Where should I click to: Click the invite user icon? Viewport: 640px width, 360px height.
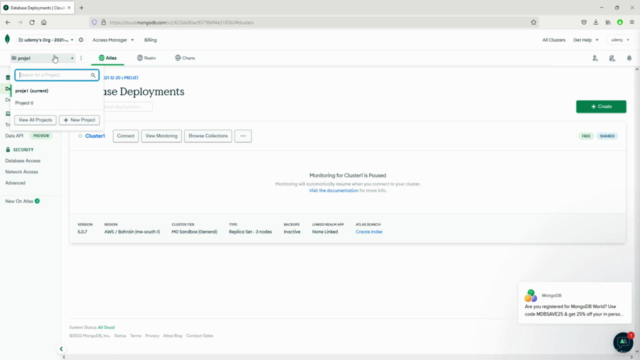(x=595, y=58)
